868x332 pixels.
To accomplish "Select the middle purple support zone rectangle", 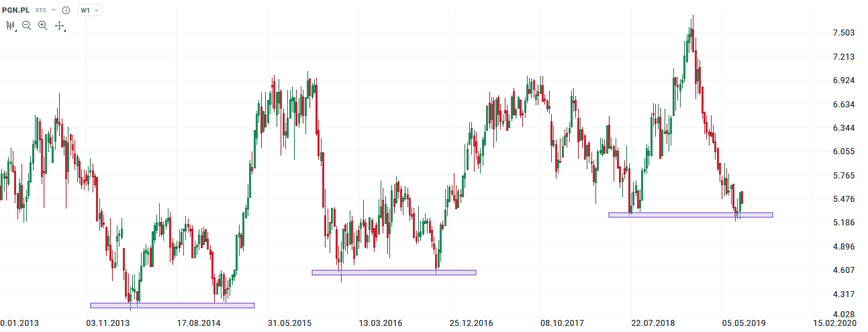I will [x=394, y=272].
